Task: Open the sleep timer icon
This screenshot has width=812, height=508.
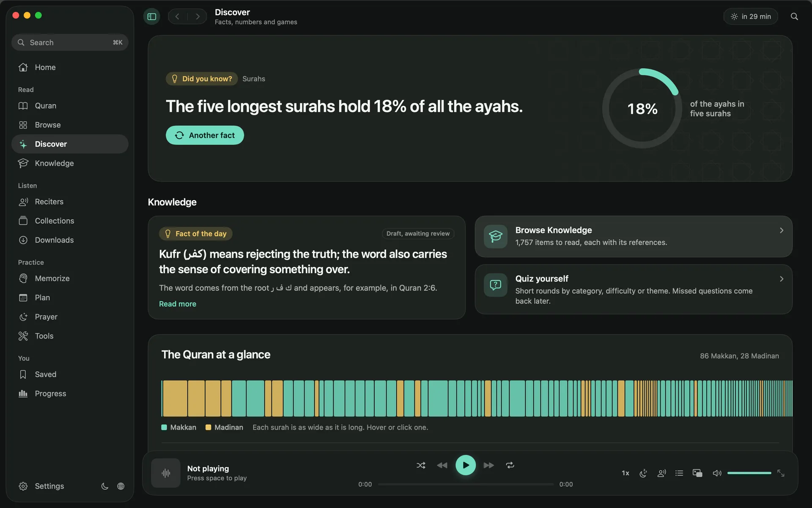Action: [643, 473]
